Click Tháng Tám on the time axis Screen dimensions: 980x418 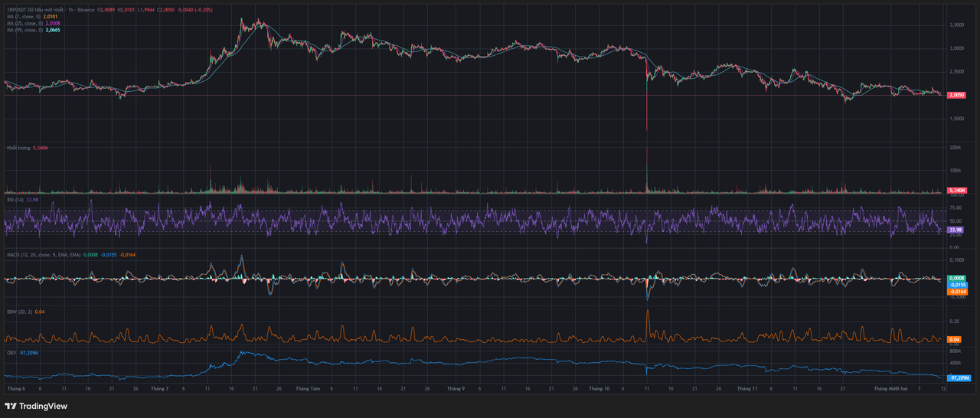point(309,389)
